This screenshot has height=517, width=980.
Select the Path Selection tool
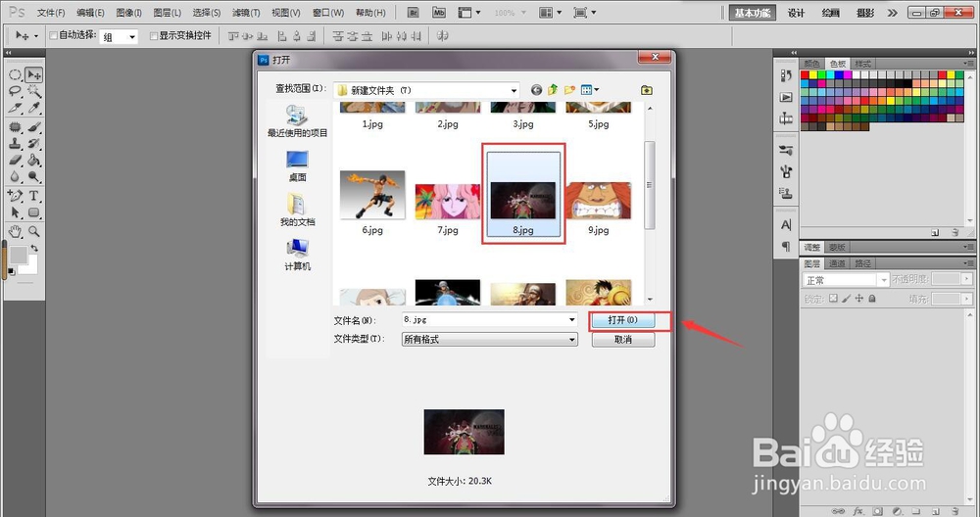click(15, 212)
